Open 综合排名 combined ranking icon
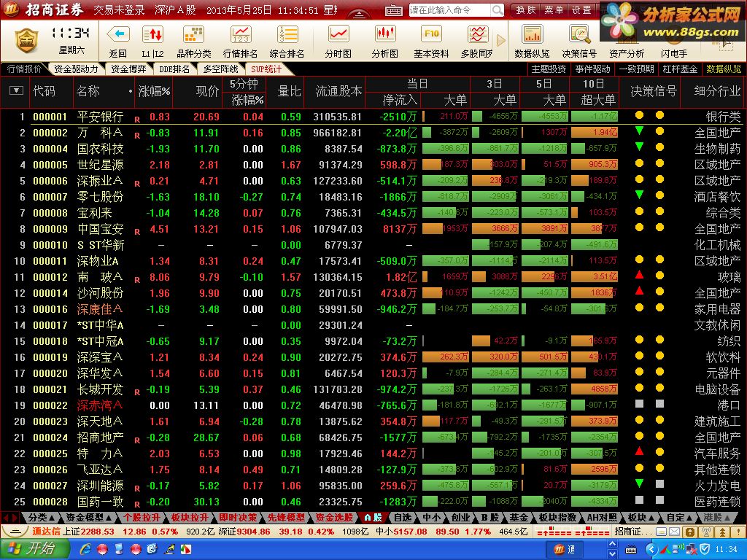Image resolution: width=747 pixels, height=560 pixels. click(287, 34)
